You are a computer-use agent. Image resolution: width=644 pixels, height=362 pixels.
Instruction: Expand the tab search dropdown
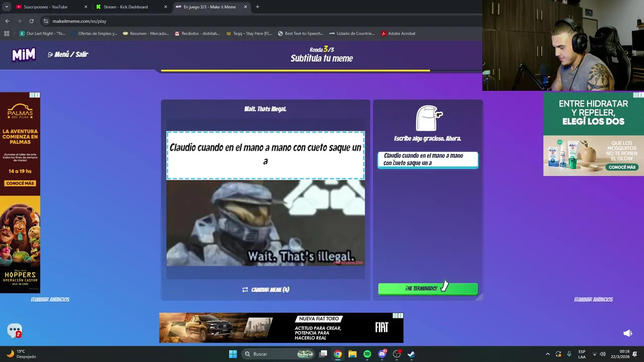[6, 7]
